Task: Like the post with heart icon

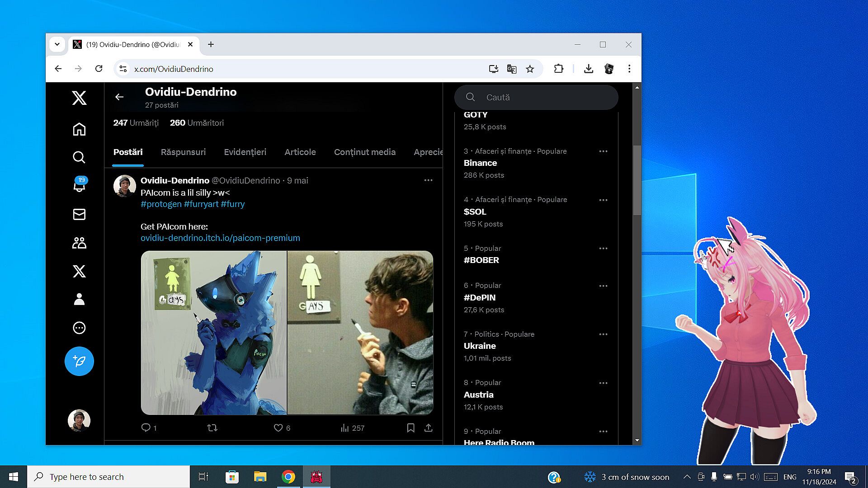Action: tap(278, 427)
